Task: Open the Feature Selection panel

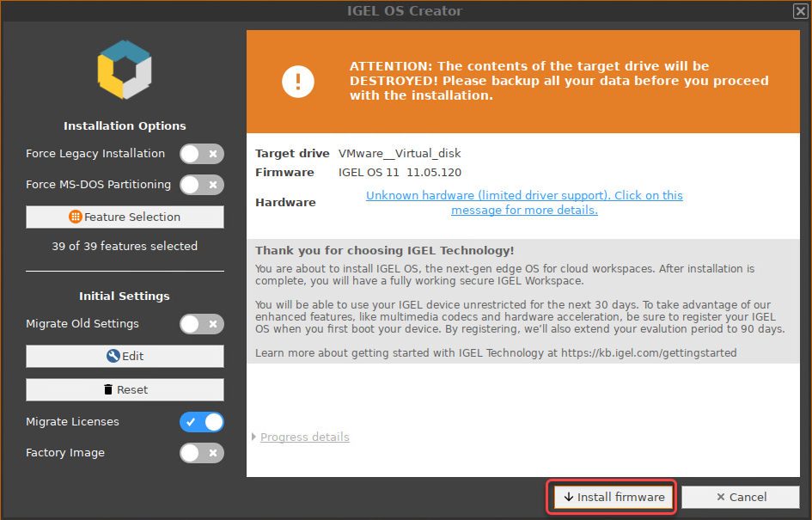Action: (x=125, y=217)
